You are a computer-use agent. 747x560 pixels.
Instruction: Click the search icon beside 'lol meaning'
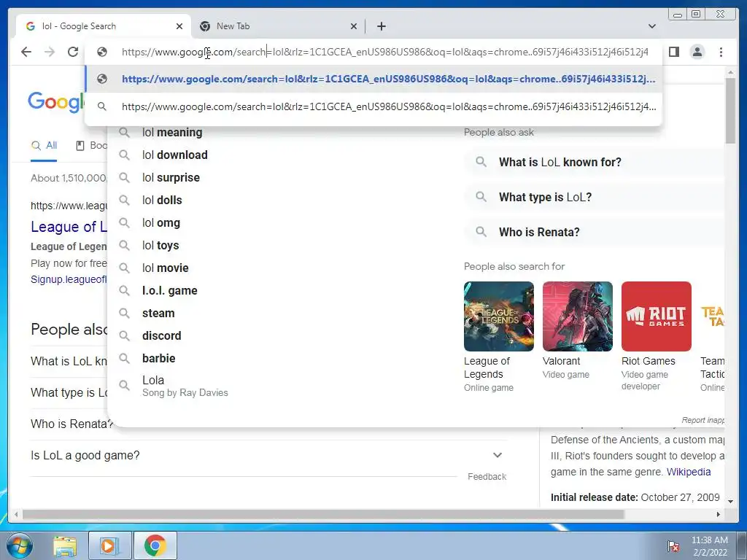click(x=124, y=133)
